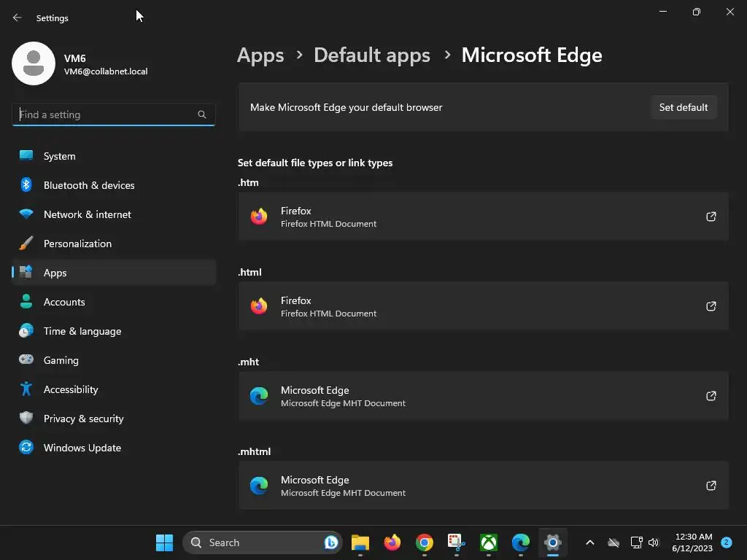Open Bing chat icon in taskbar search
Viewport: 747px width, 560px height.
331,542
